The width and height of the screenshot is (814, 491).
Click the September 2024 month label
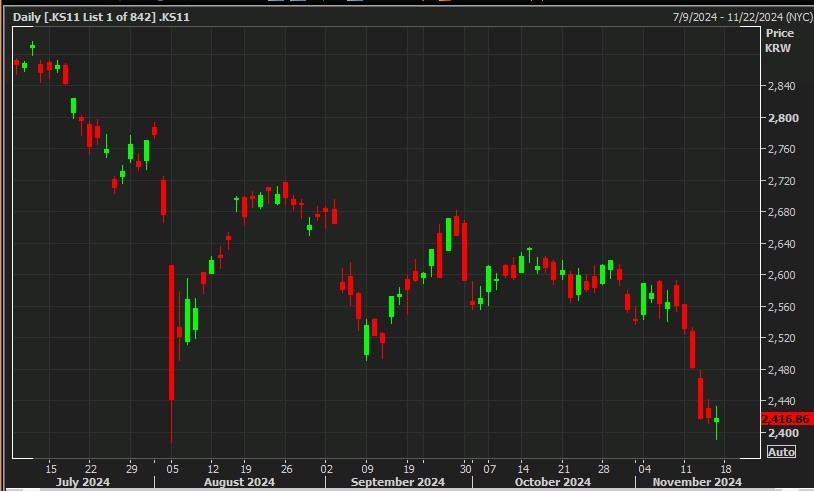coord(398,482)
